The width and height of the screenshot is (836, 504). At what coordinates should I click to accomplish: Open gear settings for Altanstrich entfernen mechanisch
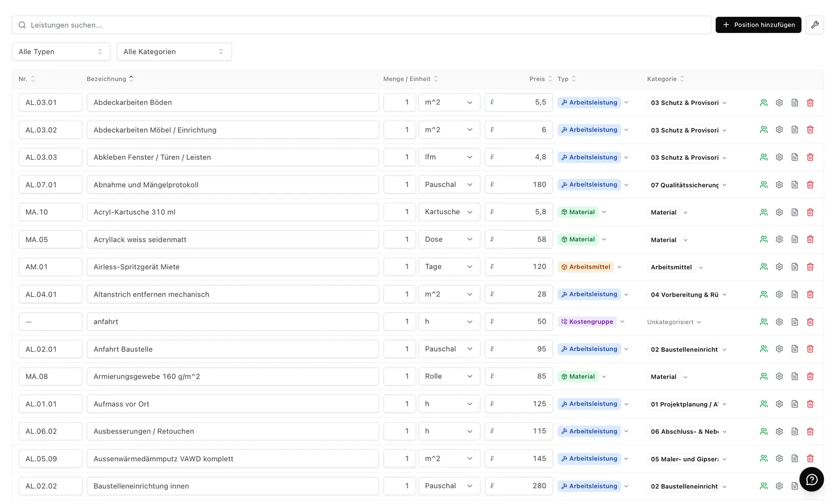coord(779,295)
